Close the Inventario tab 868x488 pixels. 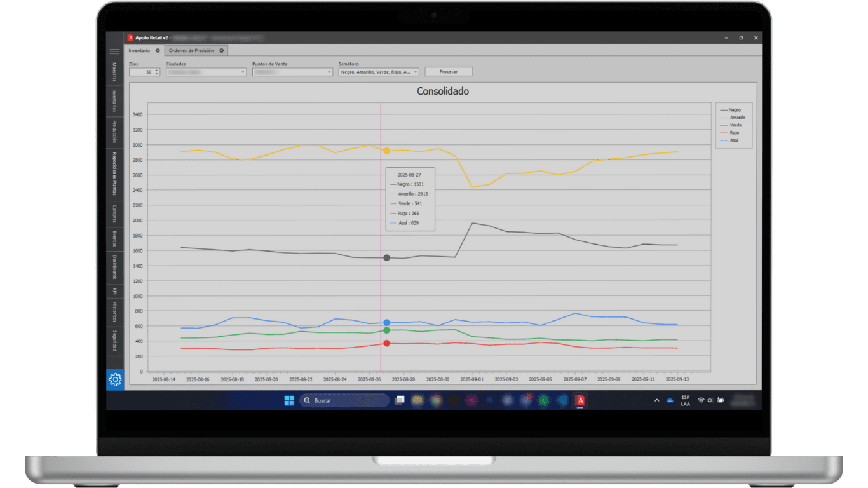coord(158,50)
